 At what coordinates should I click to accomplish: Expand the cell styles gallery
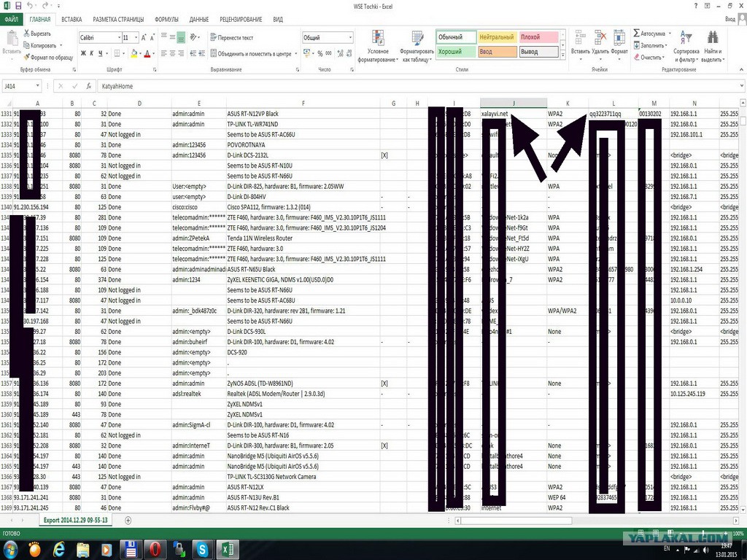562,55
